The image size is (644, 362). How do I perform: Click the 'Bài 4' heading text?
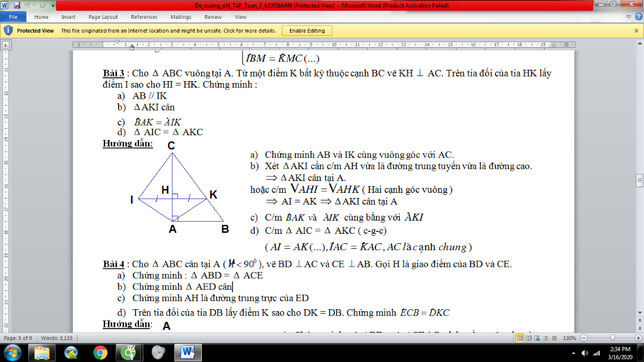pos(113,265)
